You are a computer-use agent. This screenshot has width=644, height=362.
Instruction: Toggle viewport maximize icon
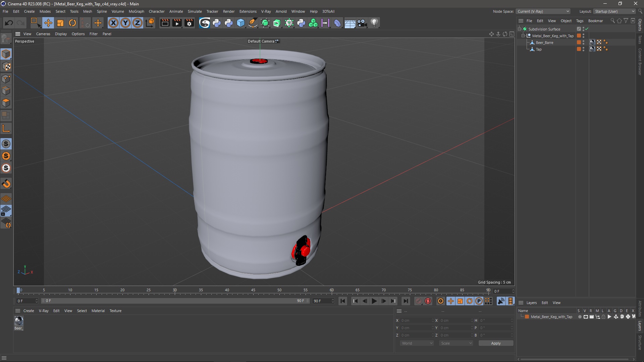(x=512, y=34)
